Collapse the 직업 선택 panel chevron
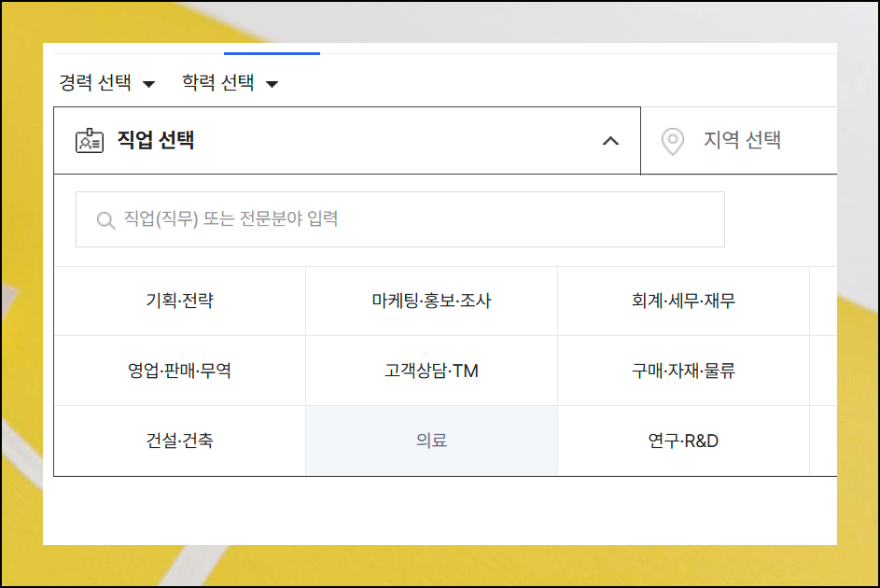 (x=610, y=141)
